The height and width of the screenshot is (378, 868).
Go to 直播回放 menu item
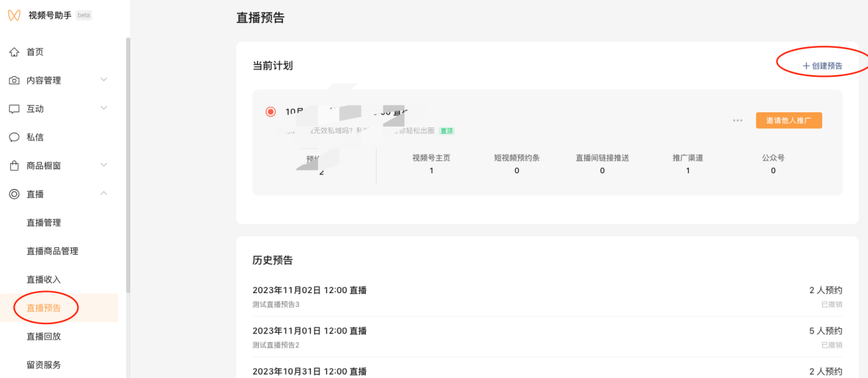pos(44,336)
